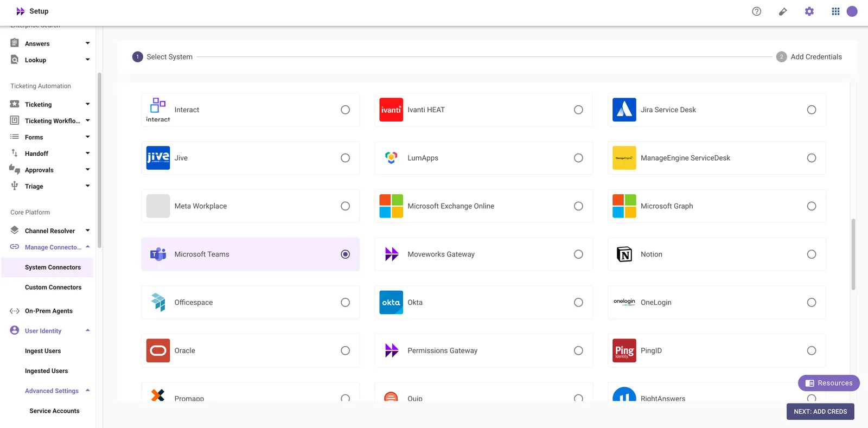Expand the Answers menu arrow
This screenshot has height=428, width=868.
click(87, 43)
